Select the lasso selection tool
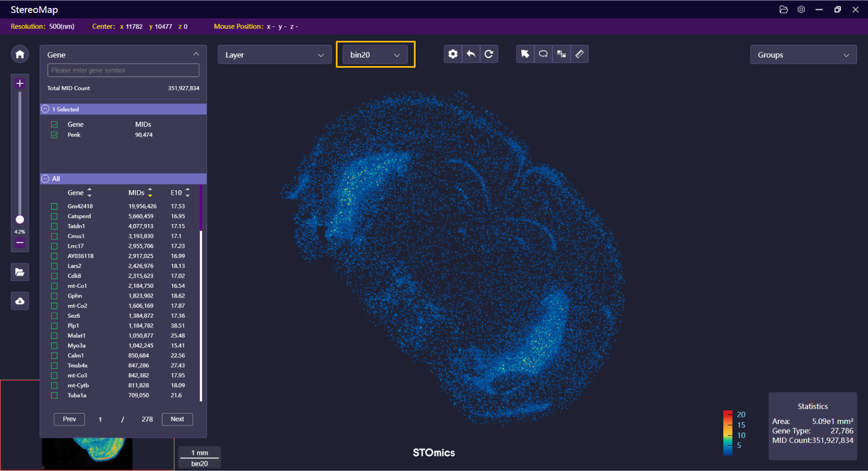868x471 pixels. pyautogui.click(x=543, y=54)
